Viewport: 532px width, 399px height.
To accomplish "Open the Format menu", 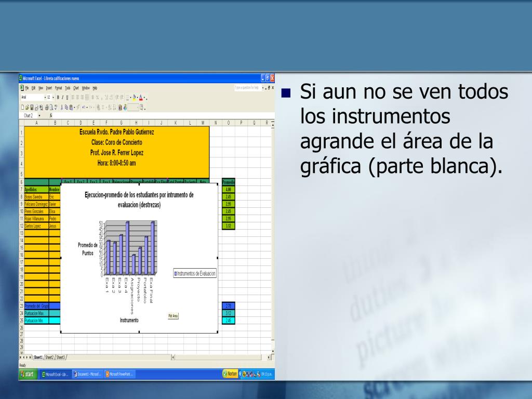I will 58,88.
